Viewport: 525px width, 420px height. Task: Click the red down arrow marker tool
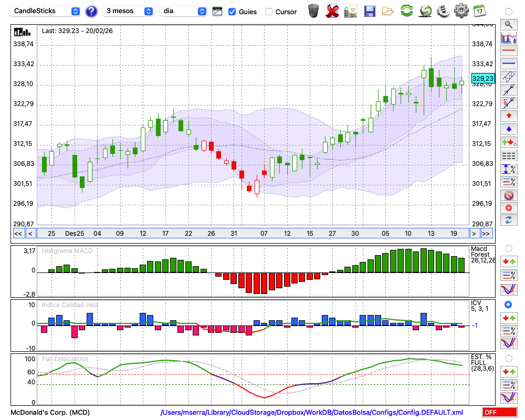click(509, 115)
